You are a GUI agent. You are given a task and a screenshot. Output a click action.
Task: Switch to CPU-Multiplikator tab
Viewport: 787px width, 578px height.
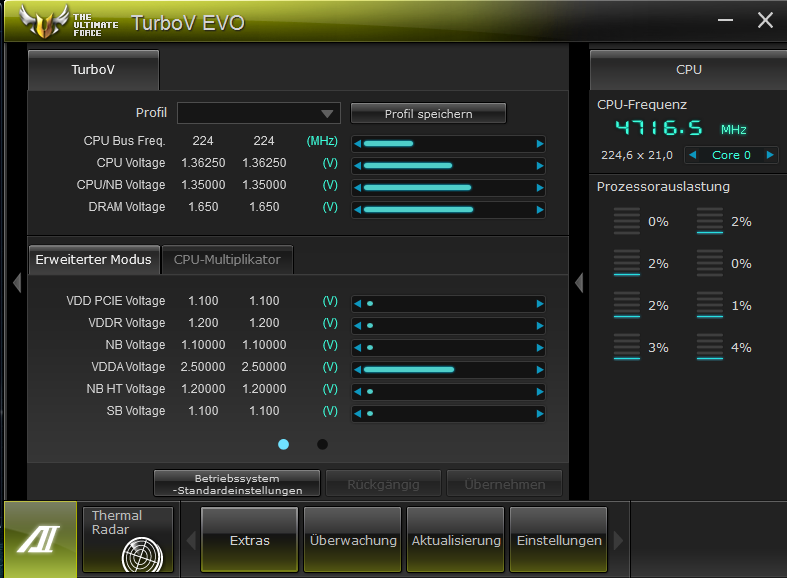(227, 259)
